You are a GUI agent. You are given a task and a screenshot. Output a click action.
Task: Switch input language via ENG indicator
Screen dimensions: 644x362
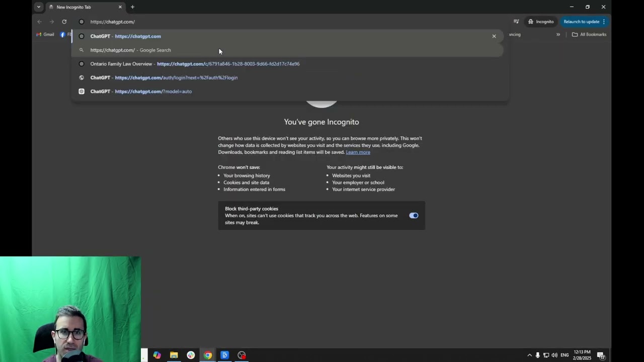(x=565, y=355)
